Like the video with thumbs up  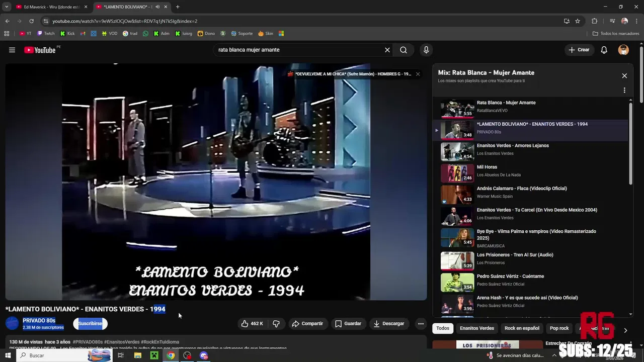253,324
